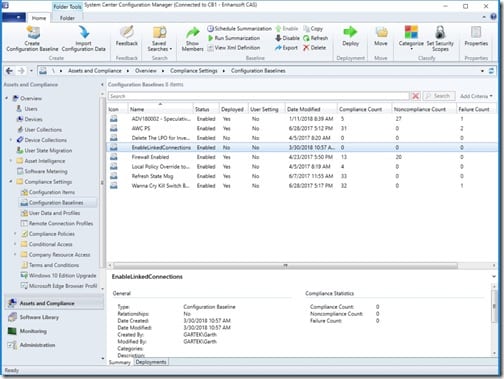The image size is (504, 379).
Task: Expand the Compliance Policies node
Action: (15, 234)
